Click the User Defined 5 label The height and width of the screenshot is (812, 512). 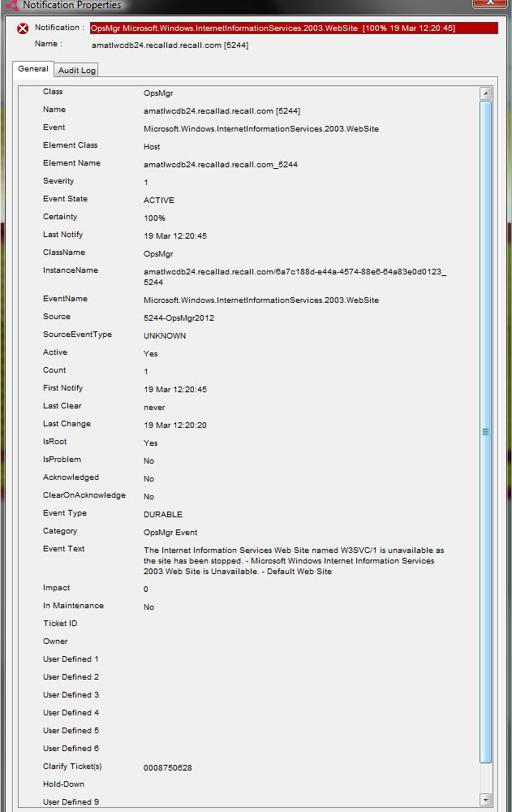click(71, 731)
